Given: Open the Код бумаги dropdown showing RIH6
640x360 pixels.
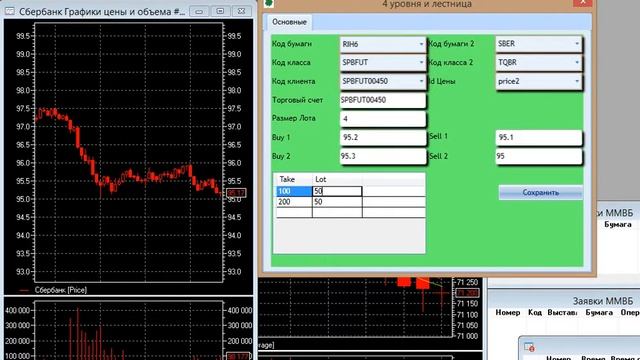Looking at the screenshot, I should click(382, 44).
